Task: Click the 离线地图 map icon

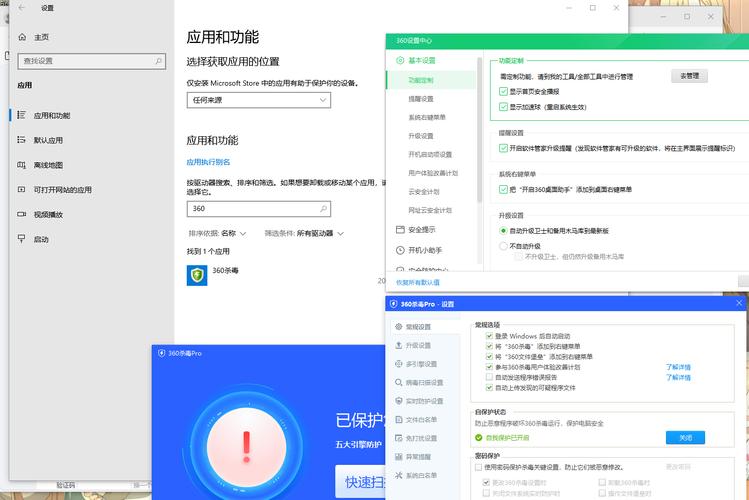Action: [x=21, y=165]
